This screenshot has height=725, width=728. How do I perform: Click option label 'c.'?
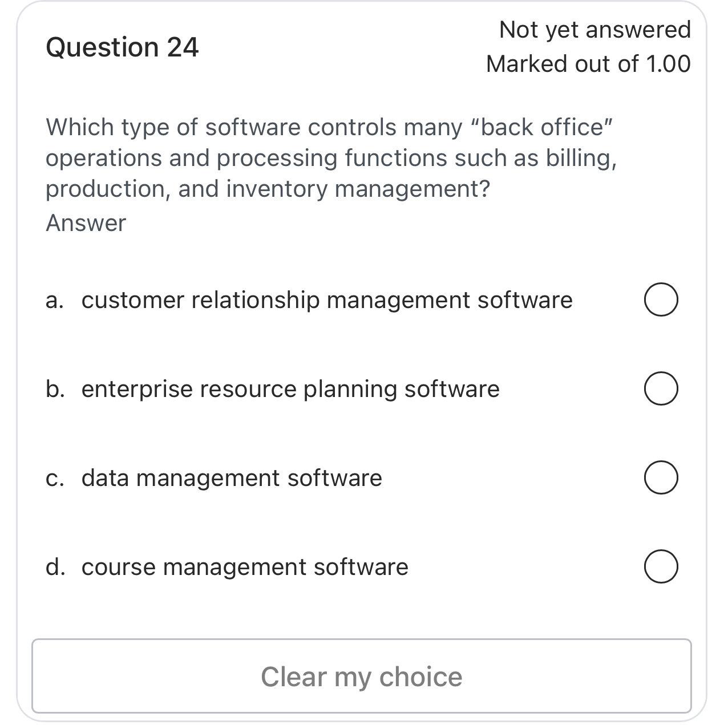[54, 478]
